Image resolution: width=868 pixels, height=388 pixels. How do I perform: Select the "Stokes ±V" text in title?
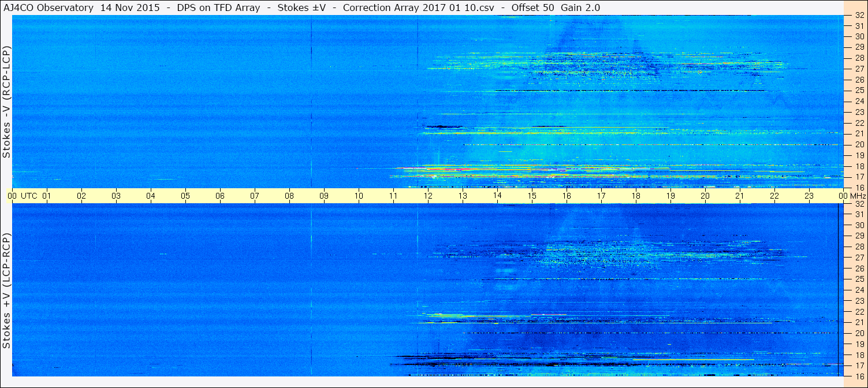pyautogui.click(x=302, y=8)
